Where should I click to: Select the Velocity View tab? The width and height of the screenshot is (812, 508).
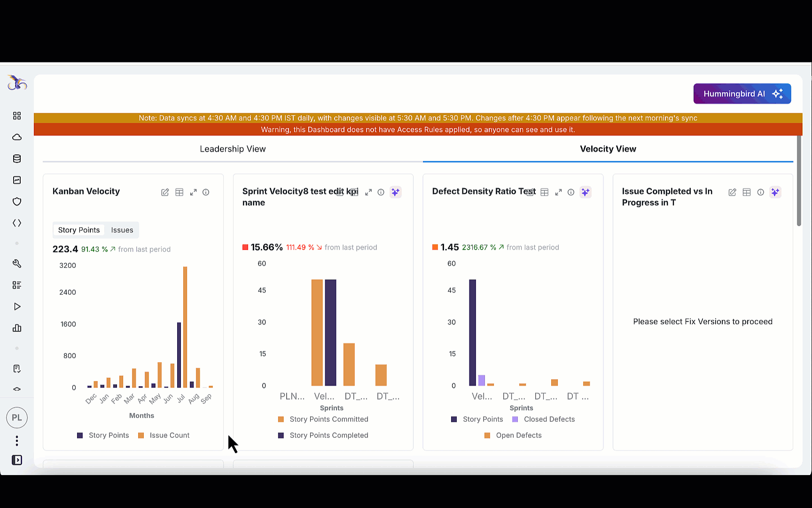pos(608,149)
